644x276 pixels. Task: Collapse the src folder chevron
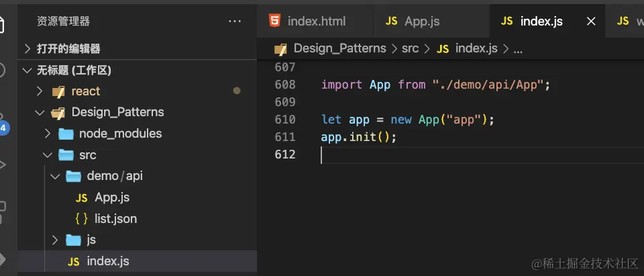[x=47, y=155]
